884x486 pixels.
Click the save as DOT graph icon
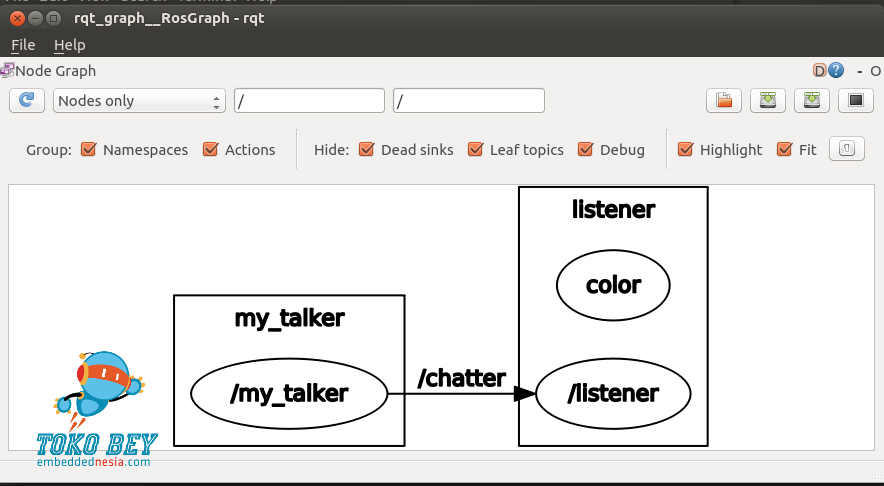(767, 101)
